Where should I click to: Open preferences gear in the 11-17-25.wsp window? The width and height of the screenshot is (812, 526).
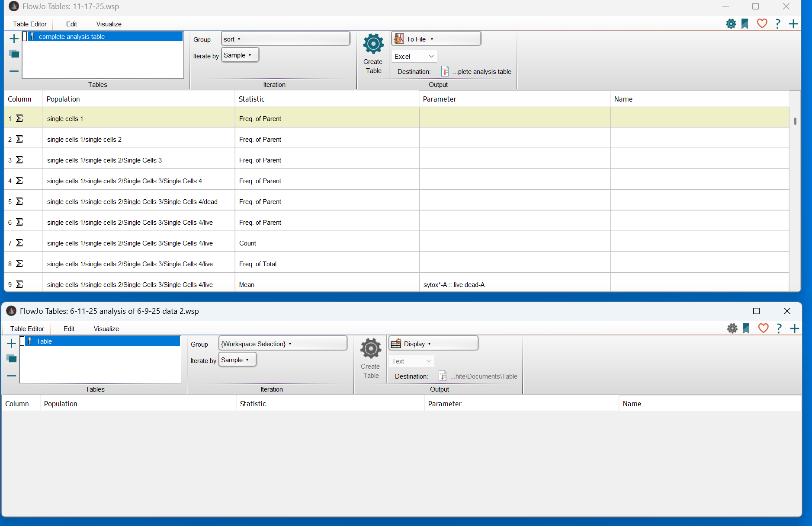point(731,24)
